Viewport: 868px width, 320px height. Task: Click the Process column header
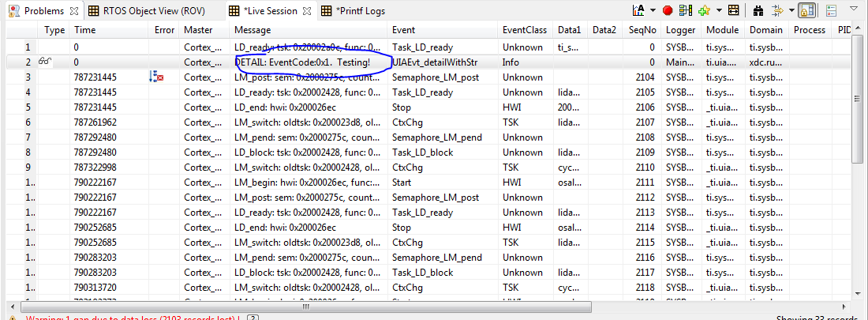click(x=810, y=30)
